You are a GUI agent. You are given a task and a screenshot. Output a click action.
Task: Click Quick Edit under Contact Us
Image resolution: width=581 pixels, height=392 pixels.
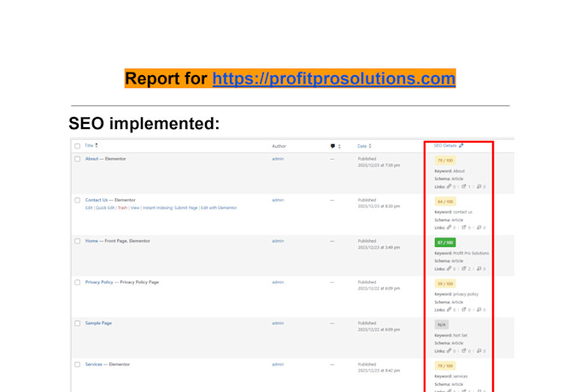(x=105, y=208)
